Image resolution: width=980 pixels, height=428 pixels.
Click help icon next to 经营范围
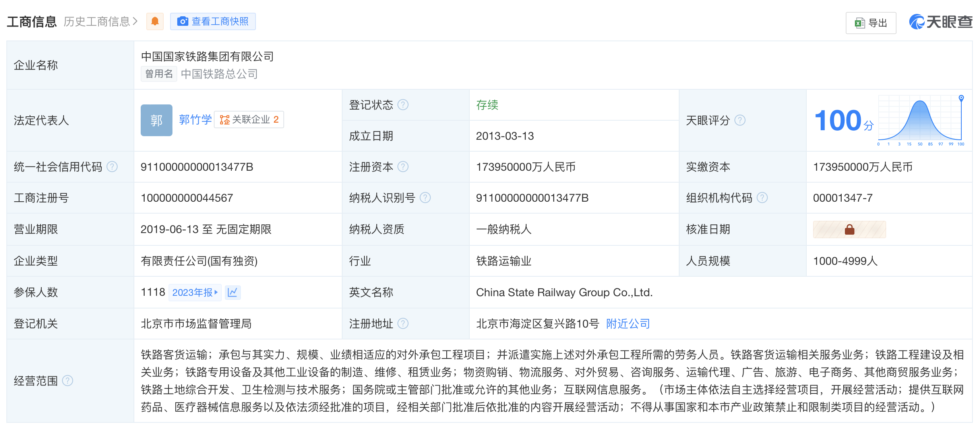coord(68,381)
